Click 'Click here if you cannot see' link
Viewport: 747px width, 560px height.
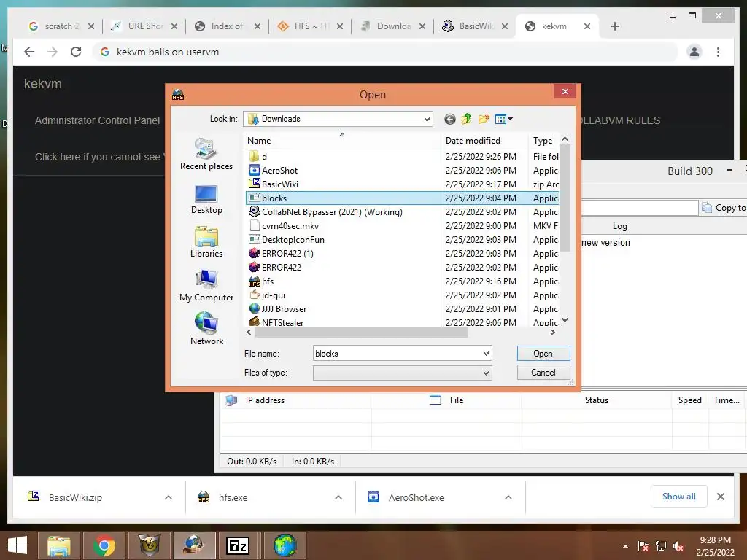(98, 157)
